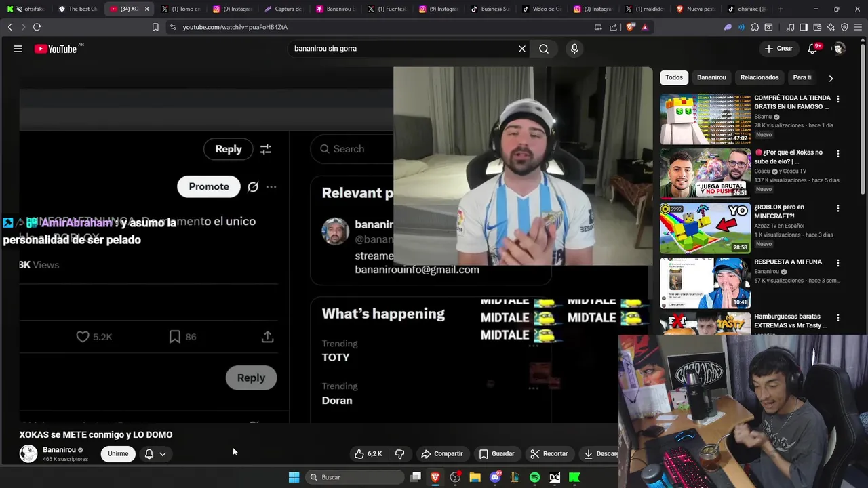Switch to the ohsifake Kick tab

[x=26, y=9]
